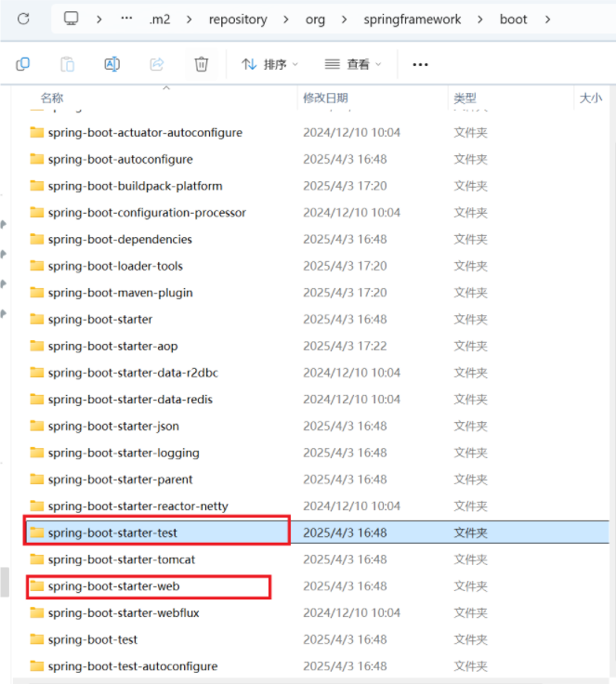The height and width of the screenshot is (684, 616).
Task: Open the 排序 sort dropdown
Action: pos(270,64)
